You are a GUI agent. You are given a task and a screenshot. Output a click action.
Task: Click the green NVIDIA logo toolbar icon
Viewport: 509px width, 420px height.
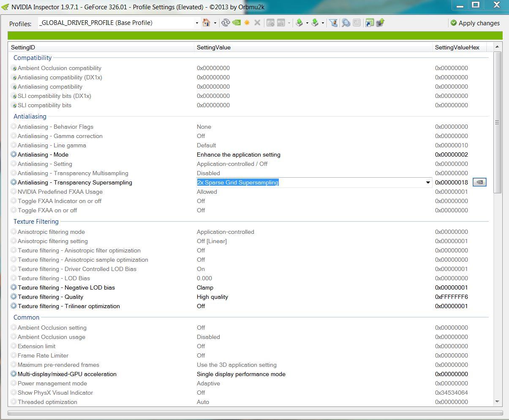click(236, 23)
